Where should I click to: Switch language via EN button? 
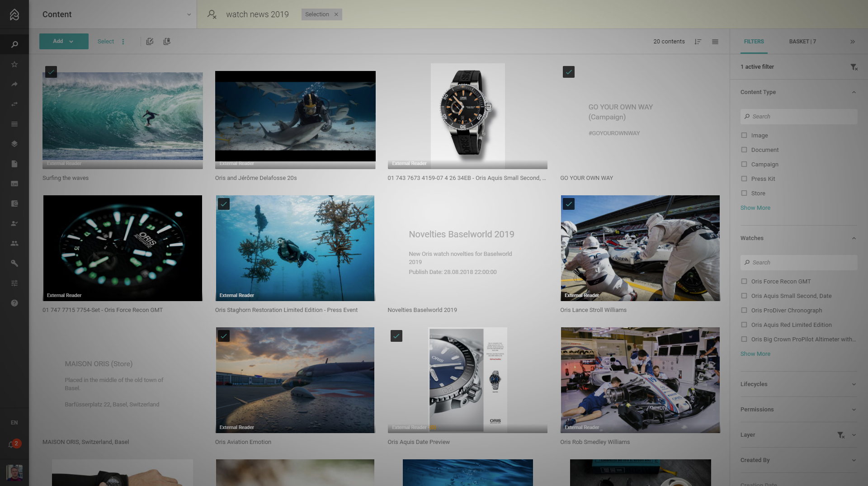coord(14,423)
